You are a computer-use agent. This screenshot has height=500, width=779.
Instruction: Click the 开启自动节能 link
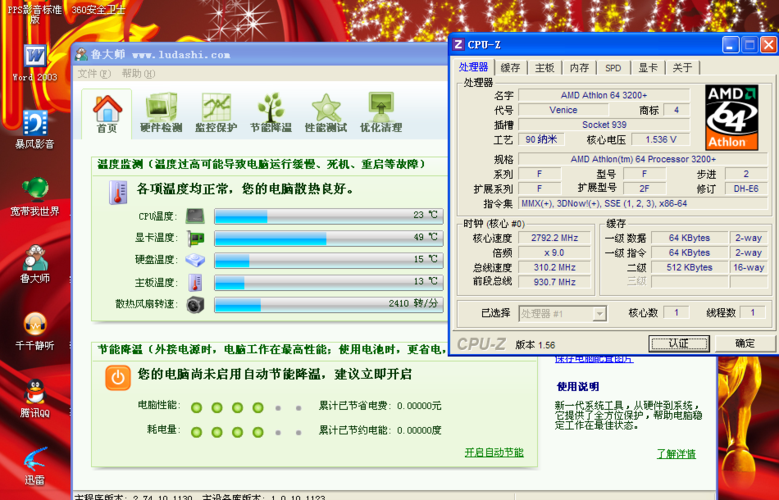[494, 452]
